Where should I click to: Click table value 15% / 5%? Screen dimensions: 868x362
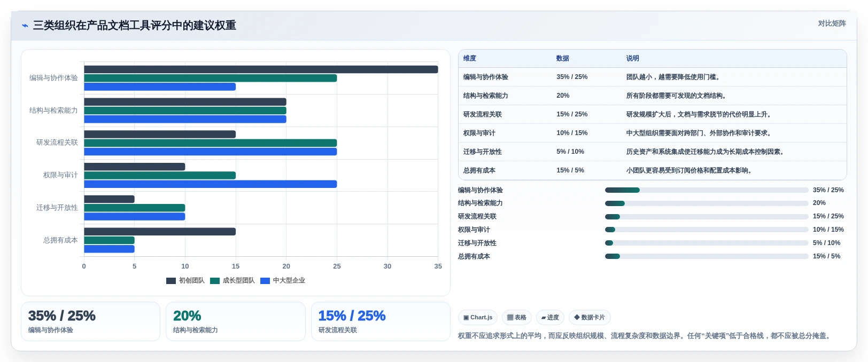(x=570, y=170)
